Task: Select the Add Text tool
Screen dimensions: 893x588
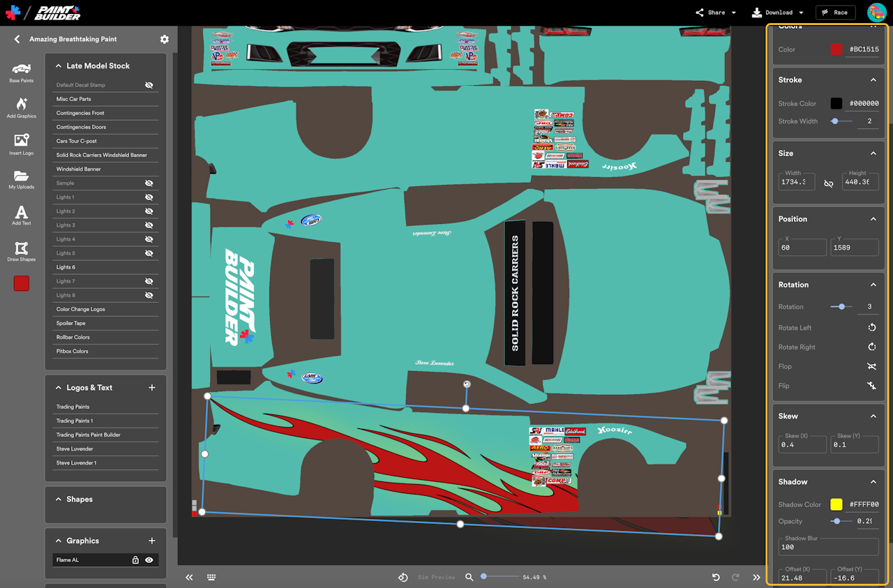Action: pos(21,216)
